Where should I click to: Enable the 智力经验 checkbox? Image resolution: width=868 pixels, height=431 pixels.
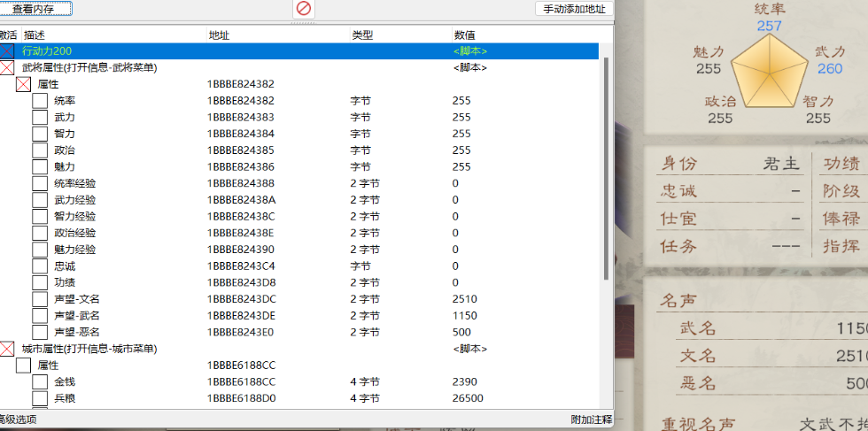click(40, 217)
